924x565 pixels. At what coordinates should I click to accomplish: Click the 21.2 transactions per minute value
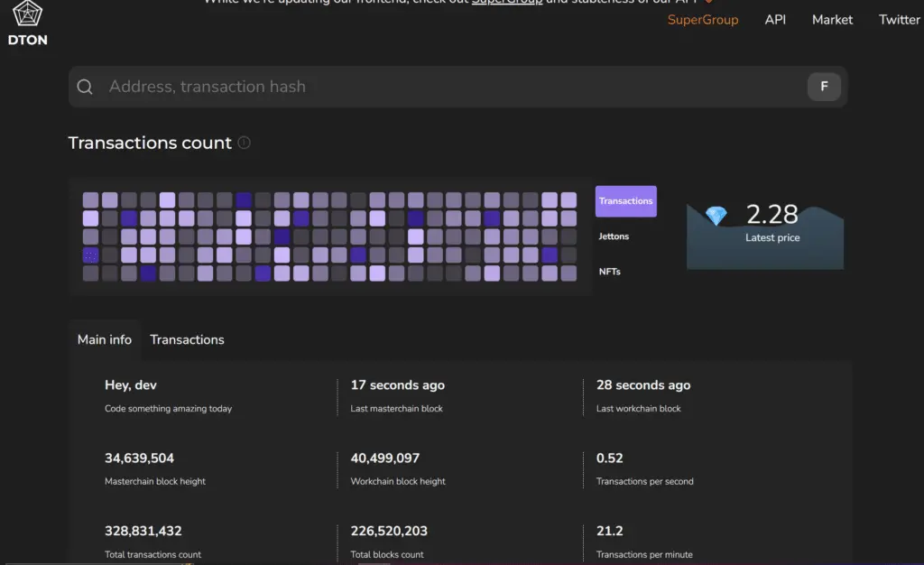(609, 531)
